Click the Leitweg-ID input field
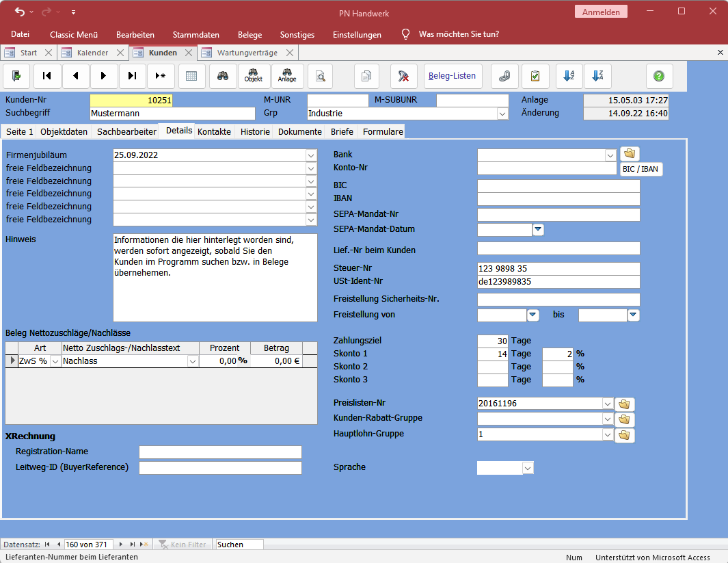The width and height of the screenshot is (728, 563). click(x=220, y=468)
